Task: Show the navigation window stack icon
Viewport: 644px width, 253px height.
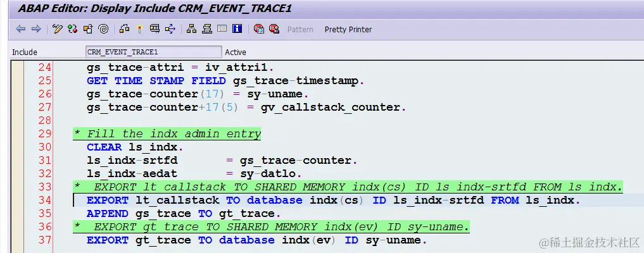Action: click(x=207, y=29)
